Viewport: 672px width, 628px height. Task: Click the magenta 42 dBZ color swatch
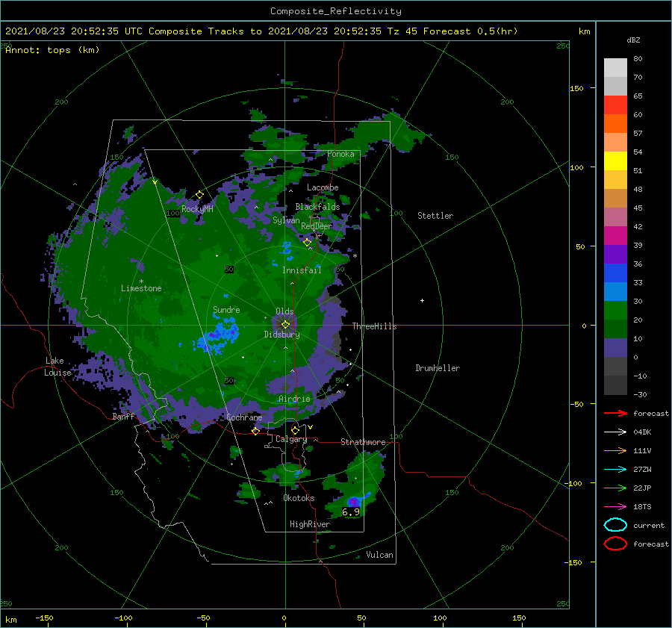(615, 235)
